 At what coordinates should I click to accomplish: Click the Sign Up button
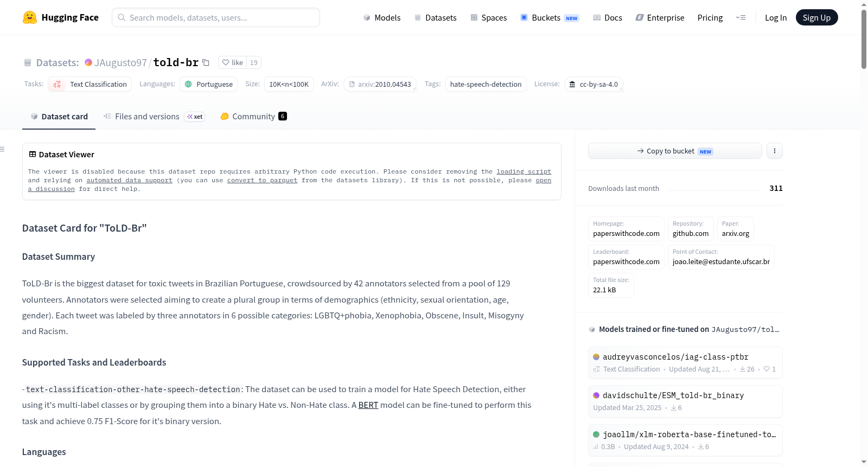tap(816, 17)
